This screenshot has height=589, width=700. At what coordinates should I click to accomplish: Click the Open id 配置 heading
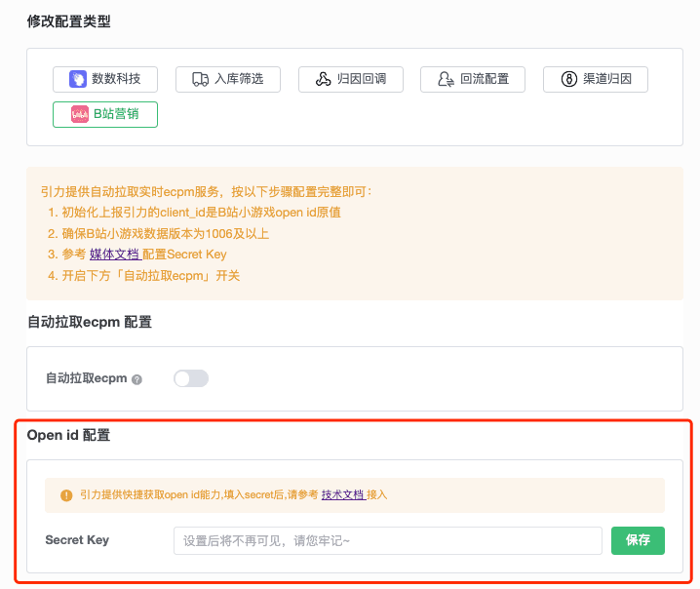tap(68, 435)
